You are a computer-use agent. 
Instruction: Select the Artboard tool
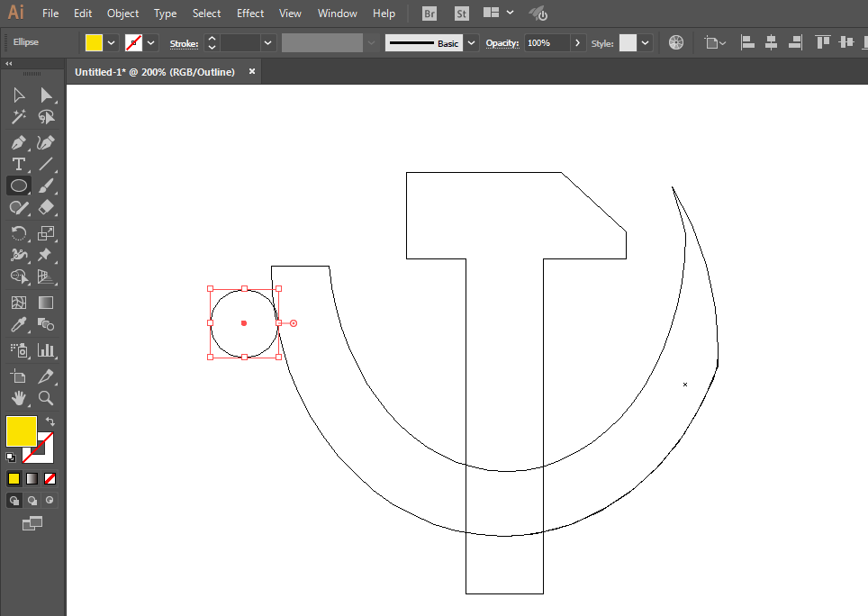(19, 377)
